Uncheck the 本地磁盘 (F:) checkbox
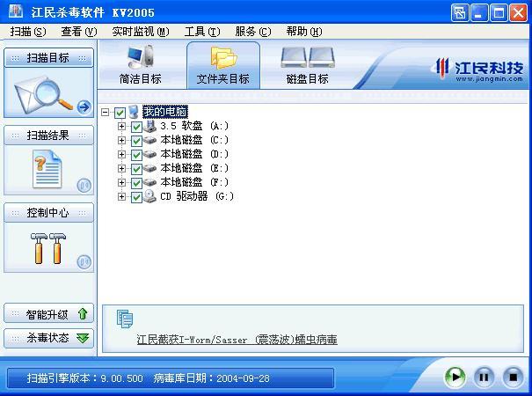Viewport: 532px width, 396px height. (x=136, y=183)
